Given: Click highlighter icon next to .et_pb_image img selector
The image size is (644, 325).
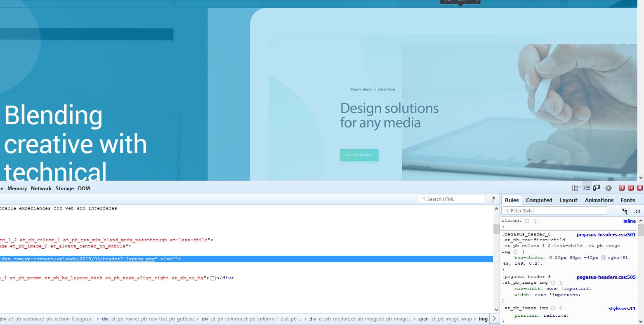Looking at the screenshot, I should pyautogui.click(x=553, y=309).
